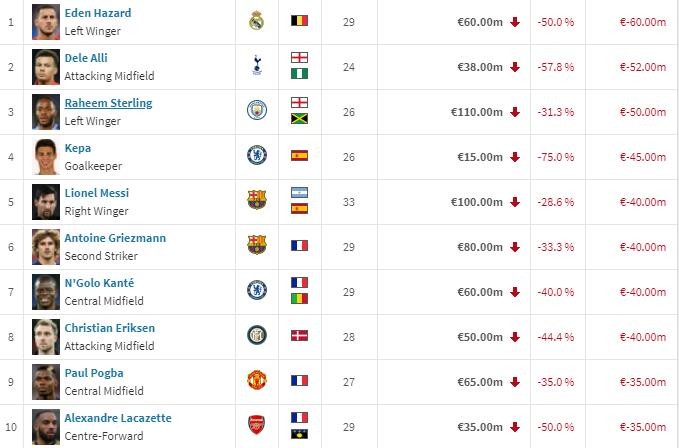679x448 pixels.
Task: Click the Tottenham Hotspur club crest
Action: (257, 66)
